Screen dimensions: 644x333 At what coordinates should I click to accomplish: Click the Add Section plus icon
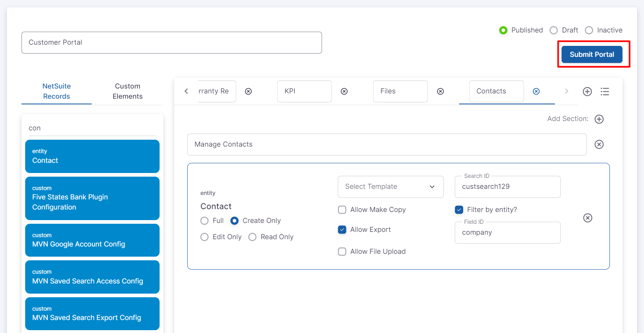pyautogui.click(x=599, y=119)
